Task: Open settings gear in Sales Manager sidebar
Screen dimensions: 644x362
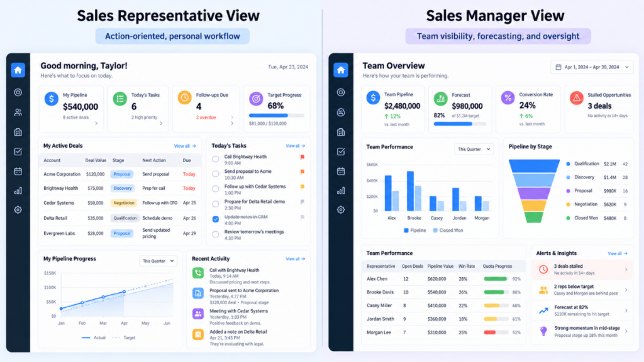Action: pos(340,210)
